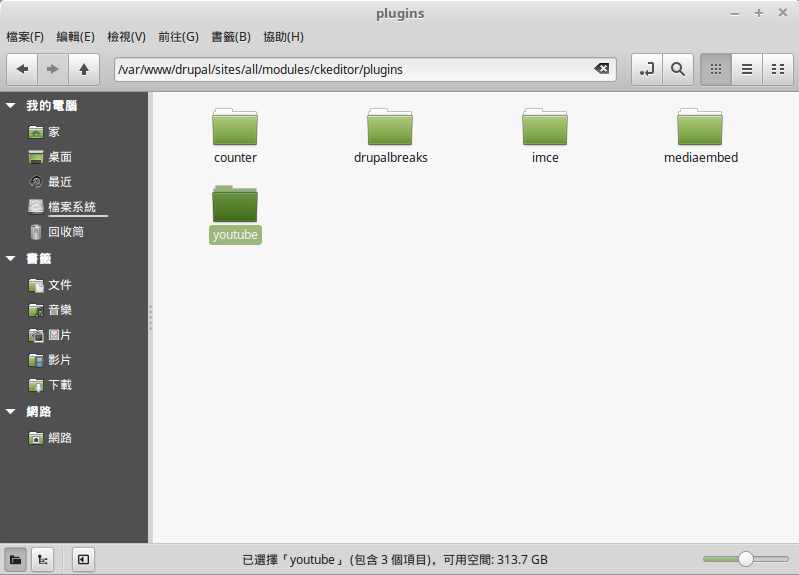
Task: Open the counter folder
Action: click(235, 127)
